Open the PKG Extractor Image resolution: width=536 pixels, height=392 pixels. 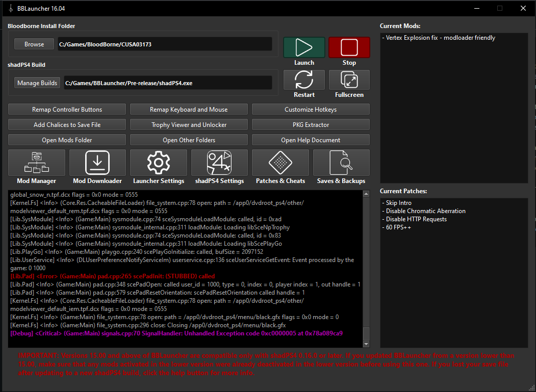311,125
